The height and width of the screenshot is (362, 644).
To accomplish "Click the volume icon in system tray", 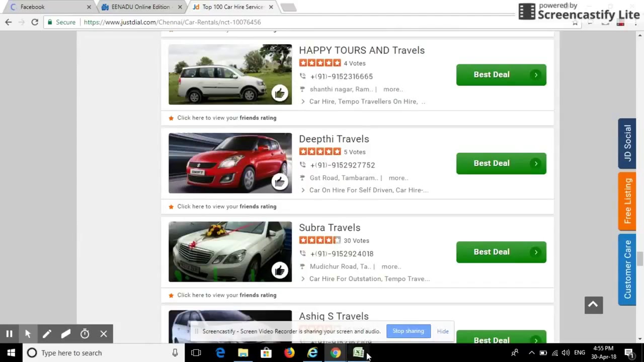I will coord(566,353).
